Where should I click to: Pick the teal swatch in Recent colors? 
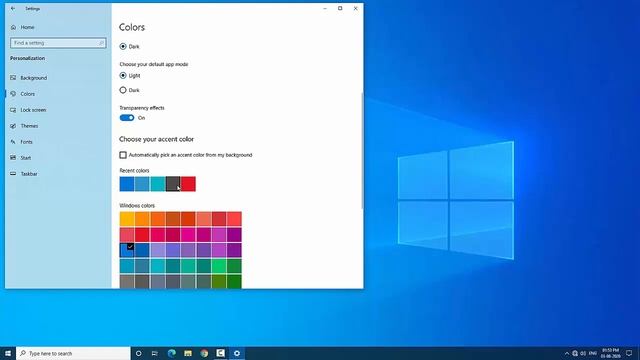point(158,184)
